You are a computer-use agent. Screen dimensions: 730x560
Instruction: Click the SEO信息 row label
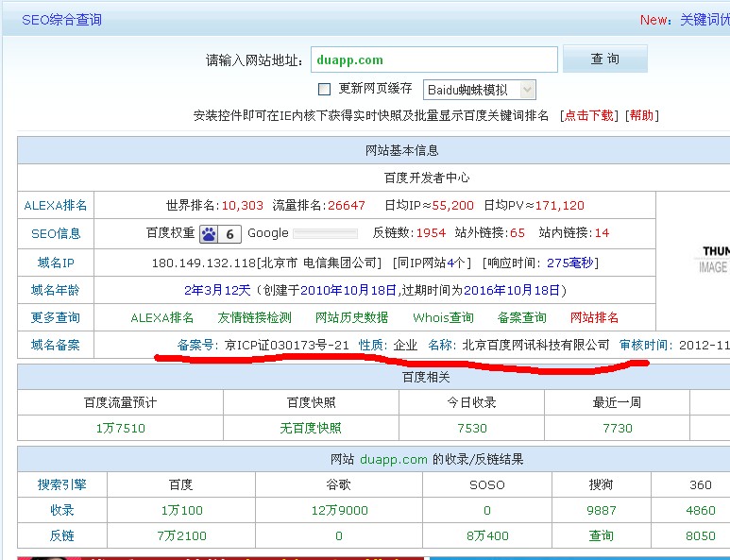tap(56, 233)
